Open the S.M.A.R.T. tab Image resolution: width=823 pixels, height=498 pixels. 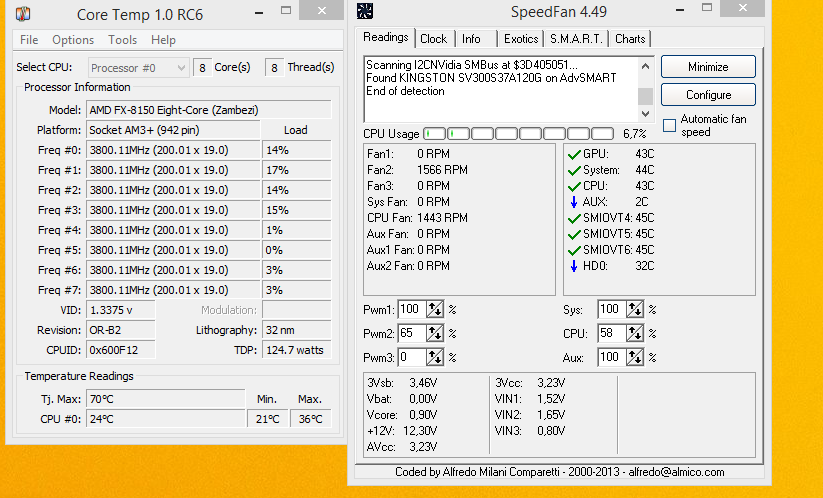coord(576,39)
